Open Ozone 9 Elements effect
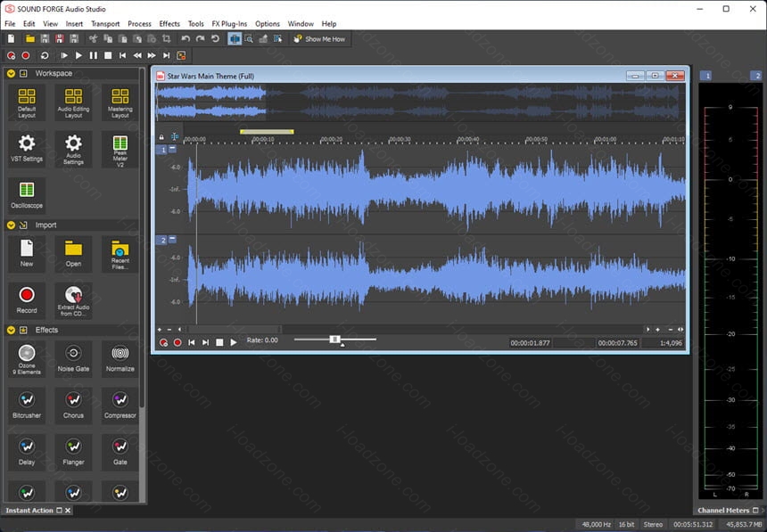The width and height of the screenshot is (767, 532). (x=27, y=359)
